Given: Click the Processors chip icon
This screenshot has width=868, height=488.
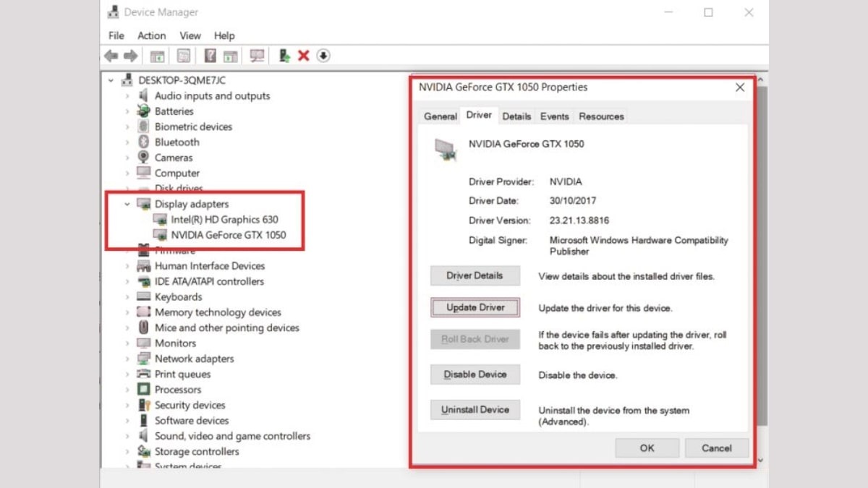Looking at the screenshot, I should pos(143,389).
